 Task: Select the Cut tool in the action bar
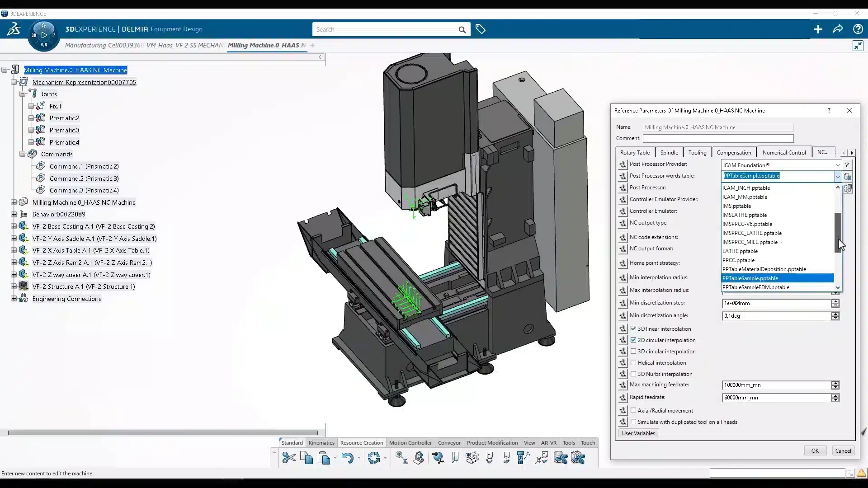[288, 458]
